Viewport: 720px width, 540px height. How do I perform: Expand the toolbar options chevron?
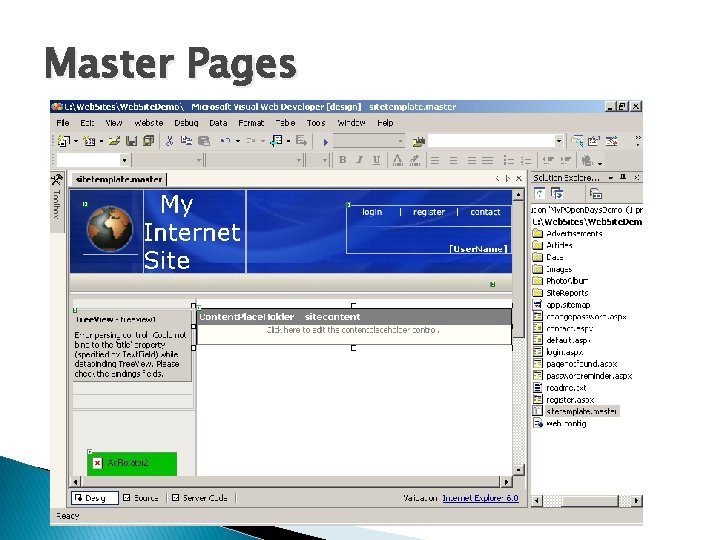click(x=638, y=141)
